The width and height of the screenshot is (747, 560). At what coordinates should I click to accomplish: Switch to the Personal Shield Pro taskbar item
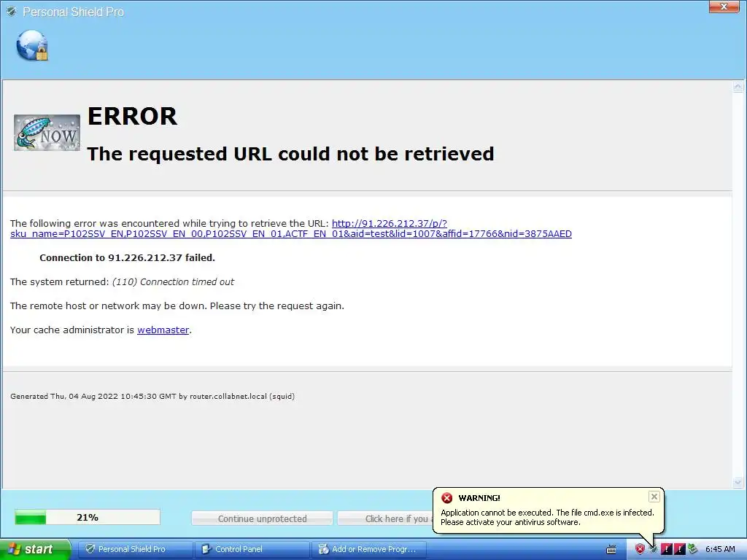pyautogui.click(x=135, y=549)
